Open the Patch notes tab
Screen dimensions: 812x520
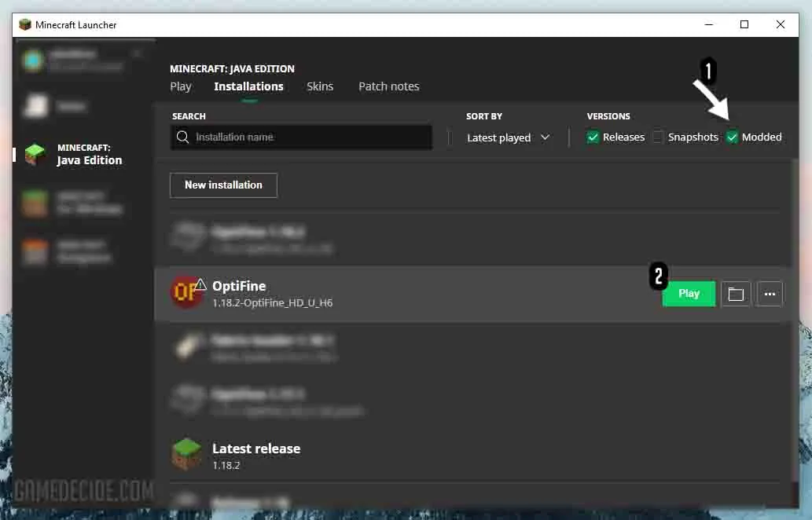click(x=389, y=86)
